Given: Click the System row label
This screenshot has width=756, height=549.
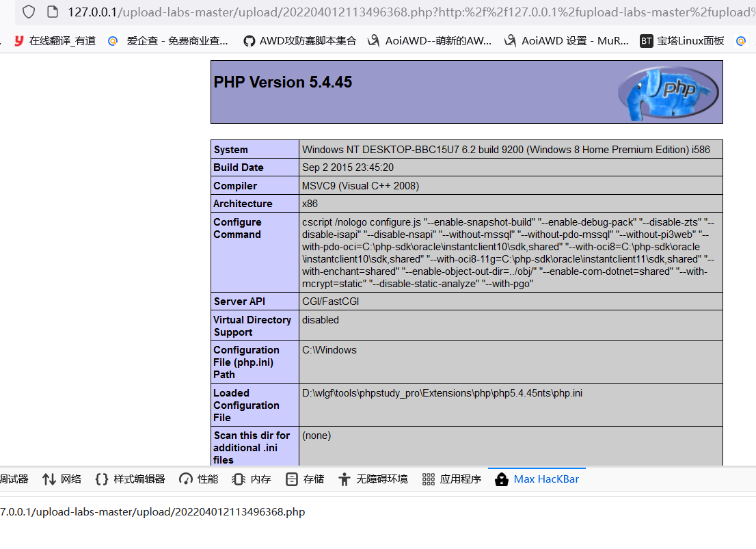Looking at the screenshot, I should click(x=230, y=150).
